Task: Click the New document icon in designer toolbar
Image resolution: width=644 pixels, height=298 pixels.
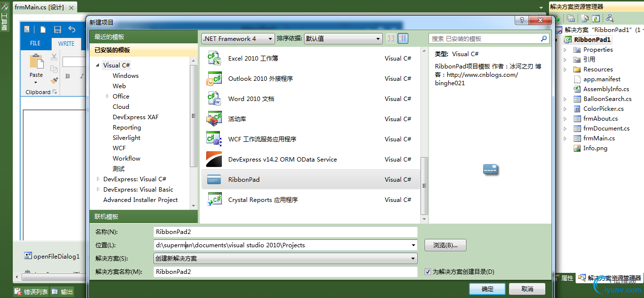Action: click(43, 30)
